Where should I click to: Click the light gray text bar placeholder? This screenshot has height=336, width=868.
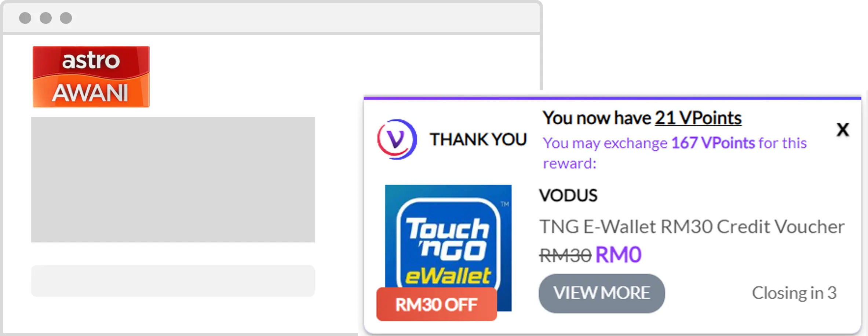[x=173, y=281]
